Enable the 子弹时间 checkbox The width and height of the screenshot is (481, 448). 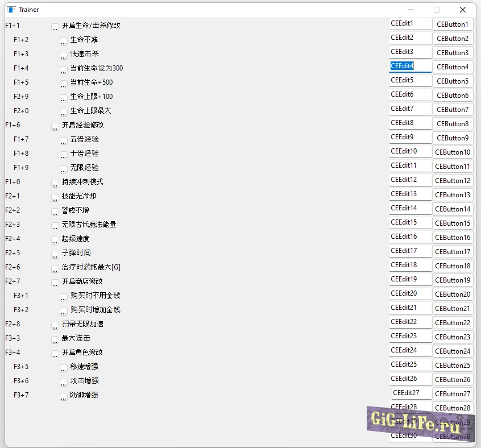pyautogui.click(x=55, y=254)
